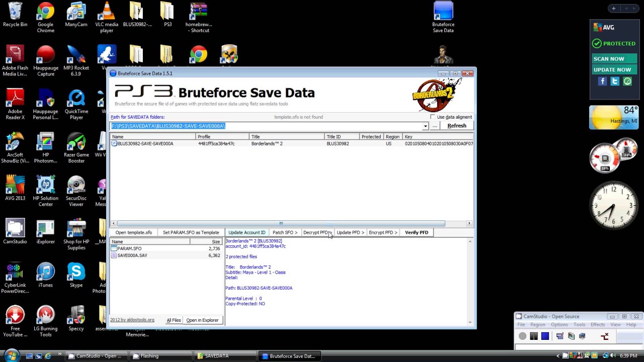
Task: Sort by Profile column header
Action: 222,137
